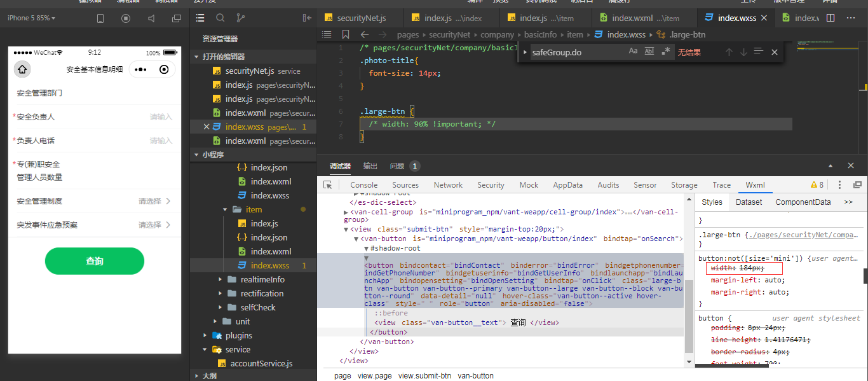
Task: Click the element inspector arrow in the debugger
Action: pos(328,185)
